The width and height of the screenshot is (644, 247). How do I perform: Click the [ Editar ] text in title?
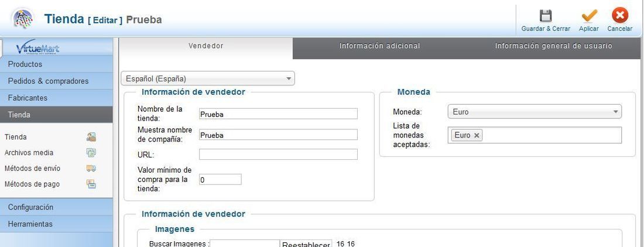(x=105, y=20)
